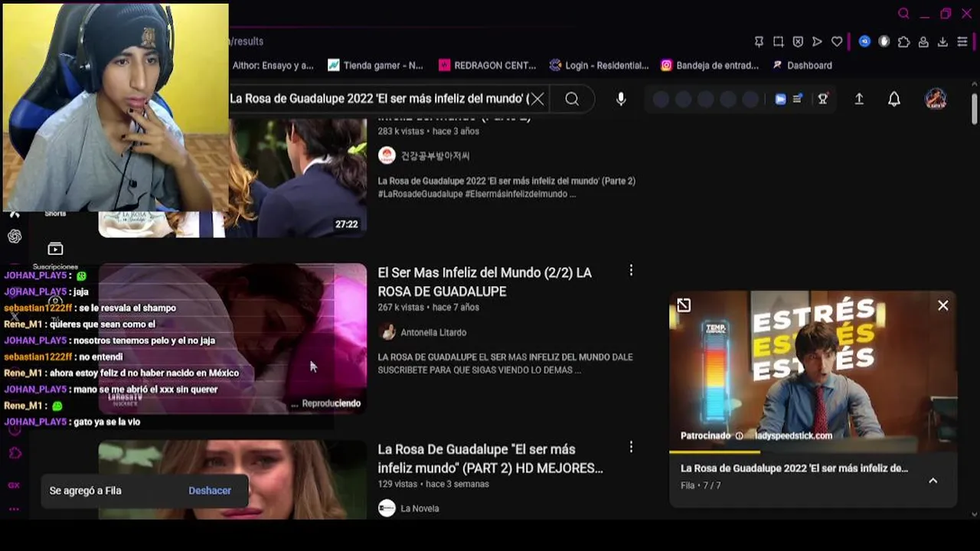Clear the YouTube search box with X
980x551 pixels.
[537, 99]
